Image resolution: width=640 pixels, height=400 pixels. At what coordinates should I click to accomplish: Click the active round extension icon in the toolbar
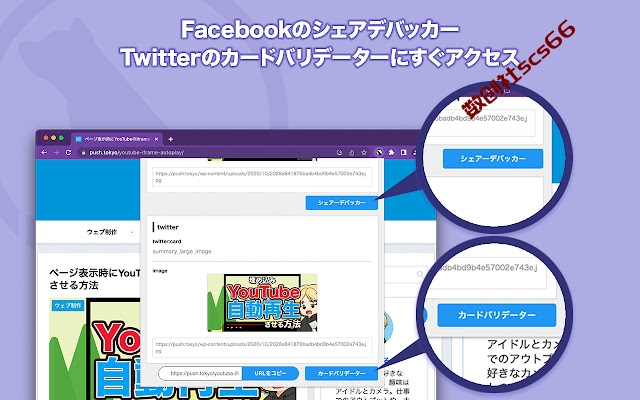379,152
